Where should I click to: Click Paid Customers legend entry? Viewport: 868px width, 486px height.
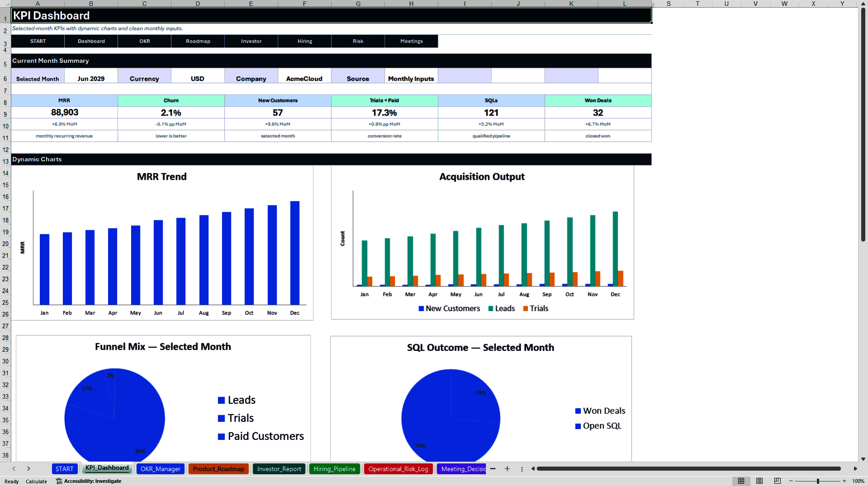261,436
